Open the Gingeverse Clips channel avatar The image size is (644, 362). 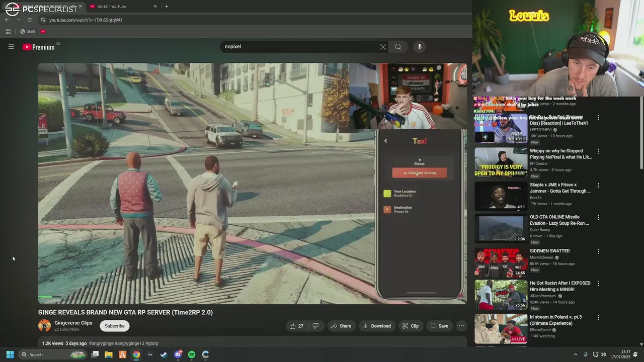tap(44, 326)
